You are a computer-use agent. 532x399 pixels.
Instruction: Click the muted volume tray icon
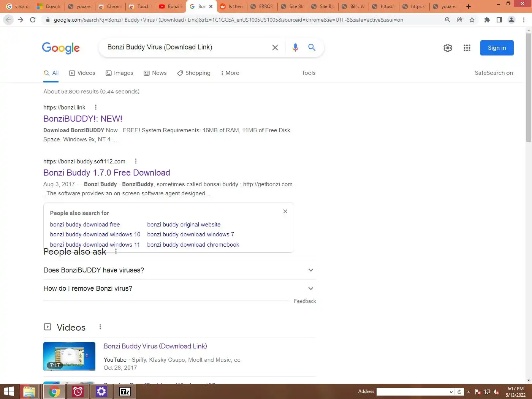click(x=496, y=392)
